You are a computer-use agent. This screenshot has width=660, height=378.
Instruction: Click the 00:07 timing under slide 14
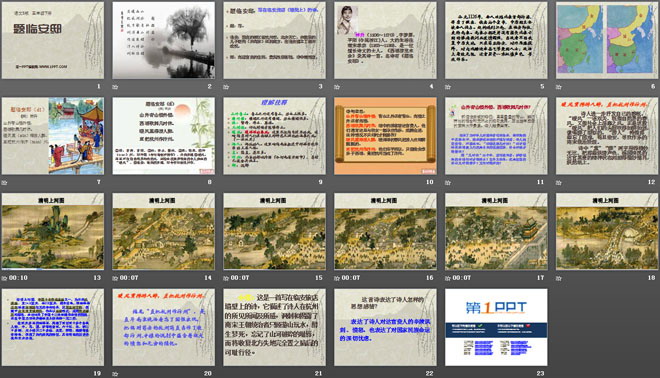[129, 278]
